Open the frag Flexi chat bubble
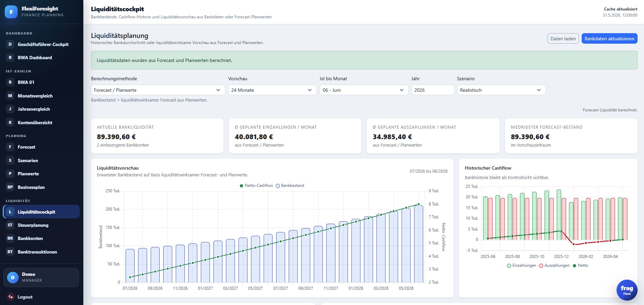Image resolution: width=644 pixels, height=305 pixels. coord(627,290)
